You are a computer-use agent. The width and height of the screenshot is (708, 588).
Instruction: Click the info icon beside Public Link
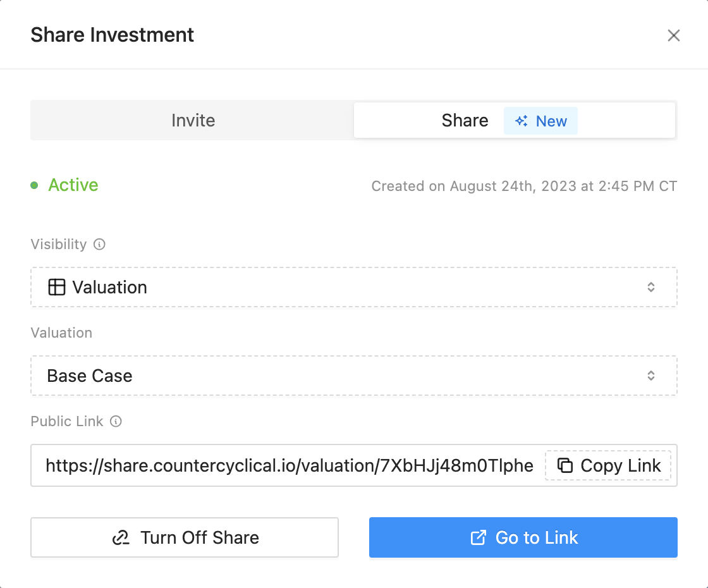coord(116,421)
